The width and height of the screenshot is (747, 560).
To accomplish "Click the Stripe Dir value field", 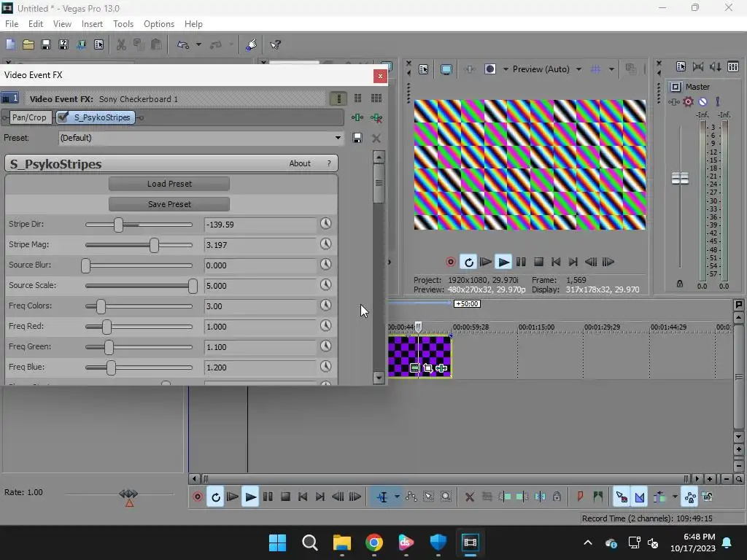I will click(x=260, y=225).
